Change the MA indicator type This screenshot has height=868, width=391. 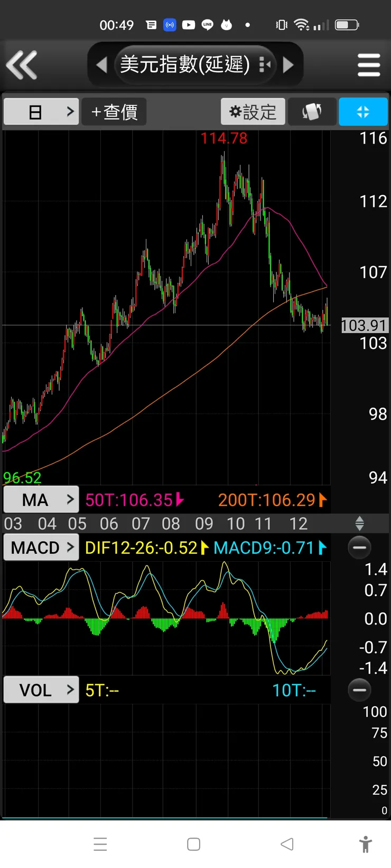coord(41,499)
